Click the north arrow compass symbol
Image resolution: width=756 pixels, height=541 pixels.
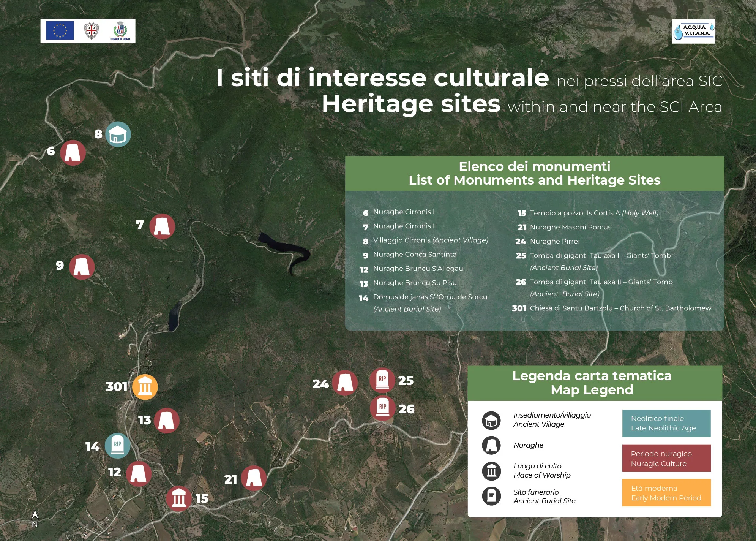[x=35, y=519]
